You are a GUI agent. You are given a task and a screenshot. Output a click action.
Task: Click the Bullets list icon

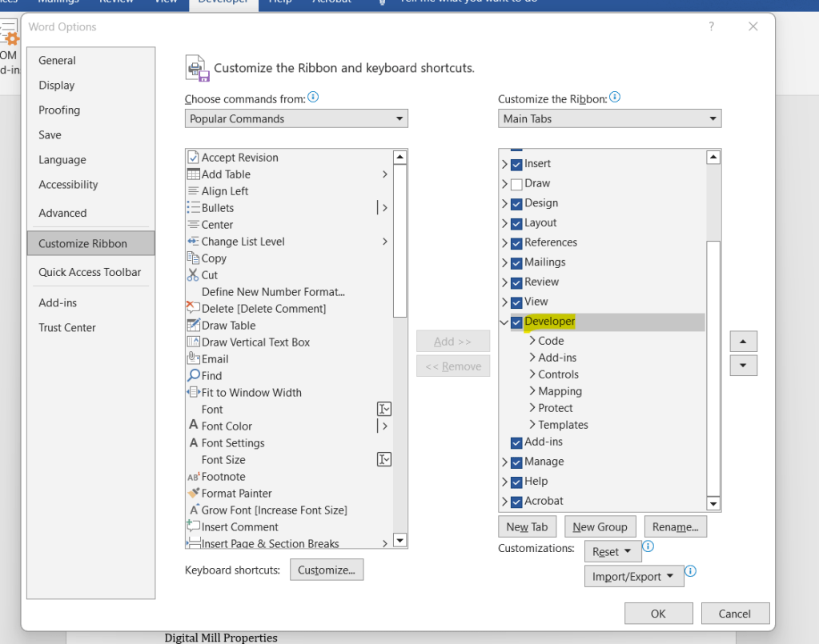tap(193, 208)
